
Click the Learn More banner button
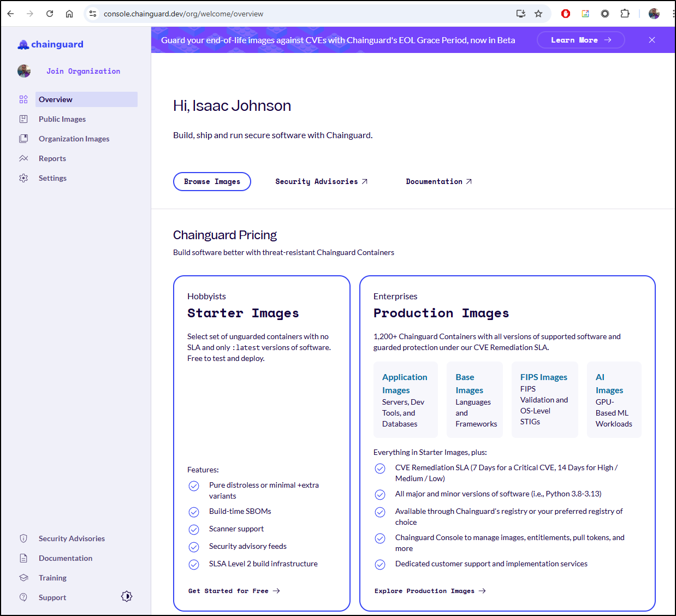(581, 40)
